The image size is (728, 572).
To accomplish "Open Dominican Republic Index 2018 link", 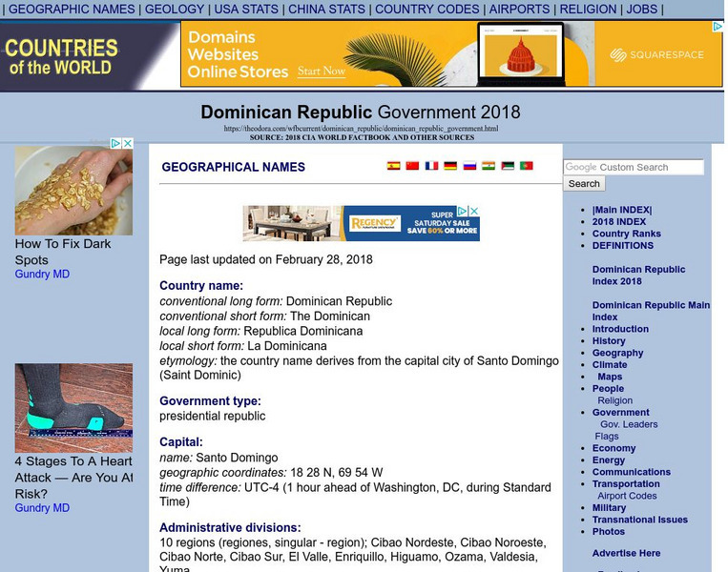I will 638,276.
